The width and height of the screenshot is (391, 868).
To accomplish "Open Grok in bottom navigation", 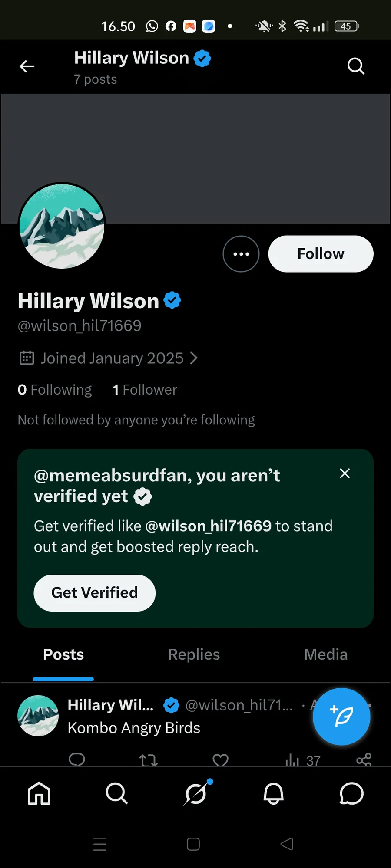I will tap(196, 793).
